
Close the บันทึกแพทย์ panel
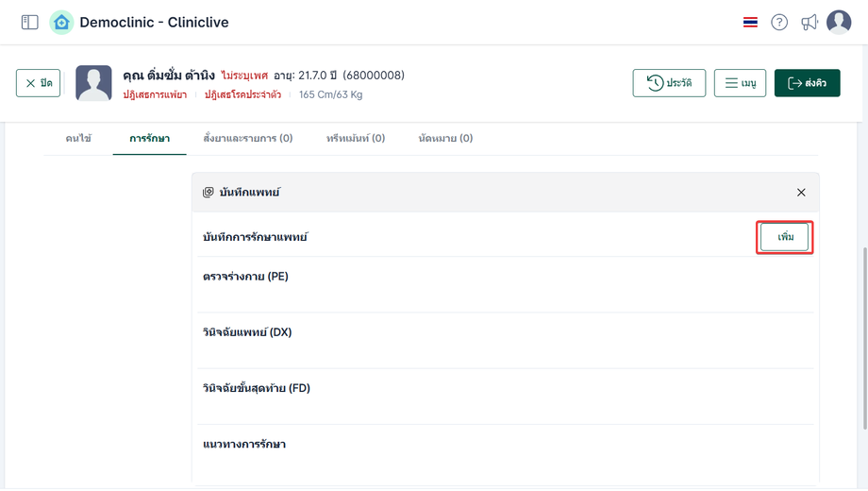pyautogui.click(x=801, y=193)
